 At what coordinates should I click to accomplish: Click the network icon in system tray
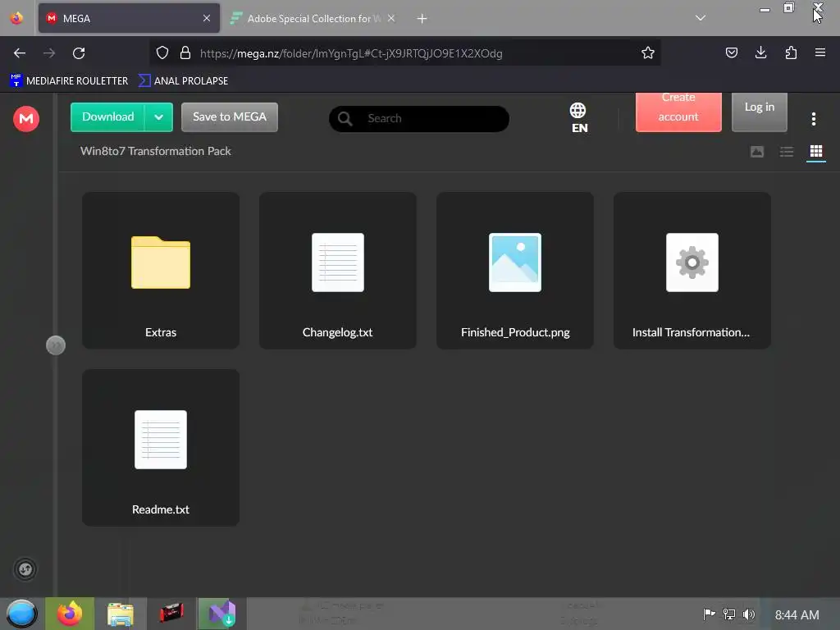tap(729, 614)
